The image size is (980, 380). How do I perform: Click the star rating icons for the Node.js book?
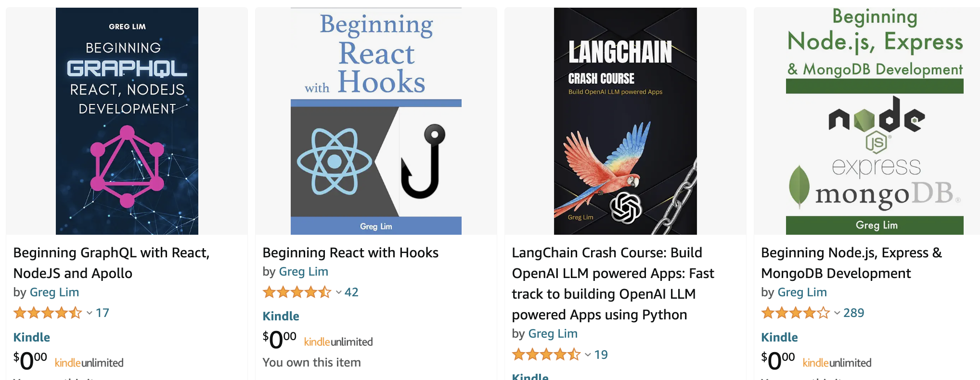point(796,313)
